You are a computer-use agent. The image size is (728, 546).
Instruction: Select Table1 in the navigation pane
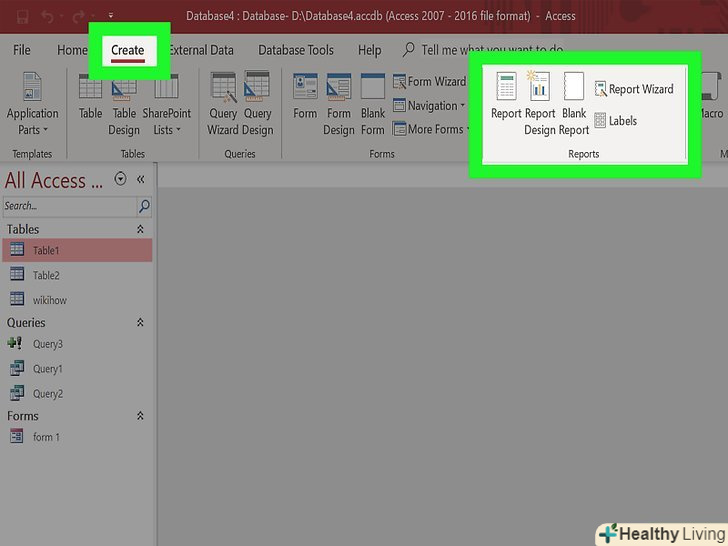pyautogui.click(x=77, y=250)
